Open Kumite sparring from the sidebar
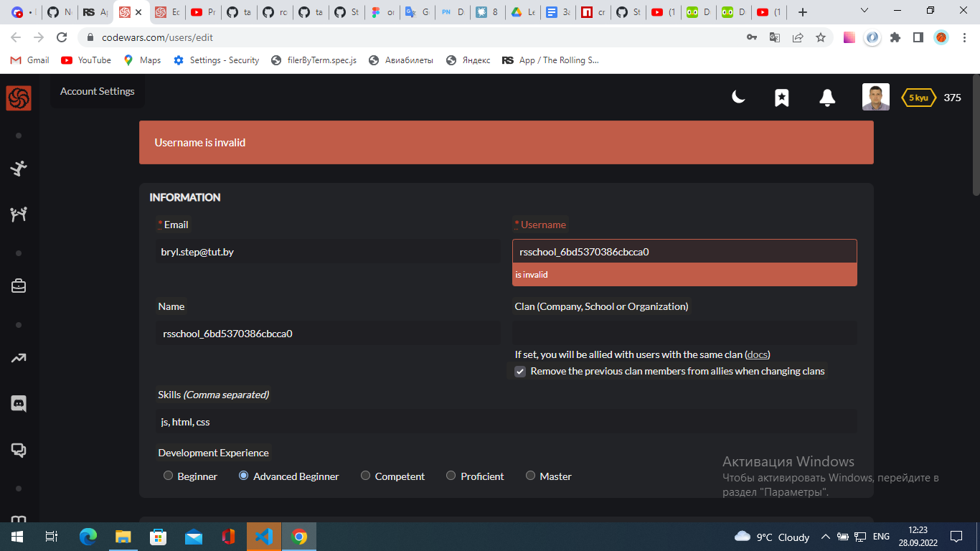The width and height of the screenshot is (980, 551). pyautogui.click(x=17, y=214)
